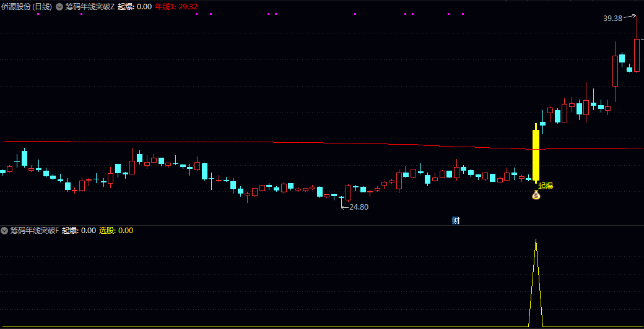Screen dimensions: 644x329
Task: Click the yellow signal spike peak in lower panel
Action: coord(536,239)
